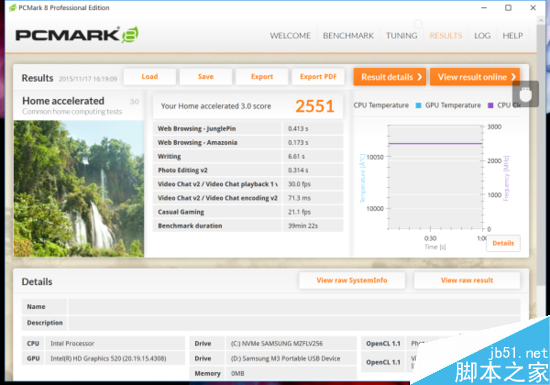This screenshot has width=550, height=385.
Task: Open the HELP tab
Action: point(512,35)
